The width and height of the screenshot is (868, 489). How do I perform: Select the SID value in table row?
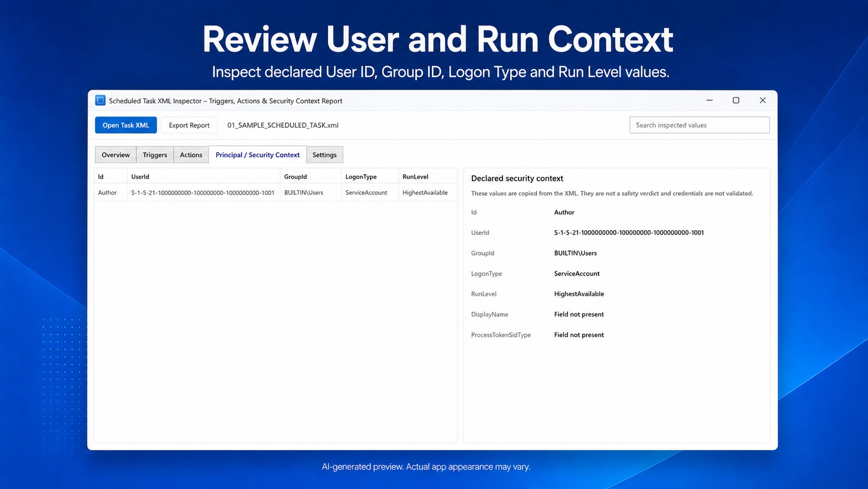coord(203,193)
